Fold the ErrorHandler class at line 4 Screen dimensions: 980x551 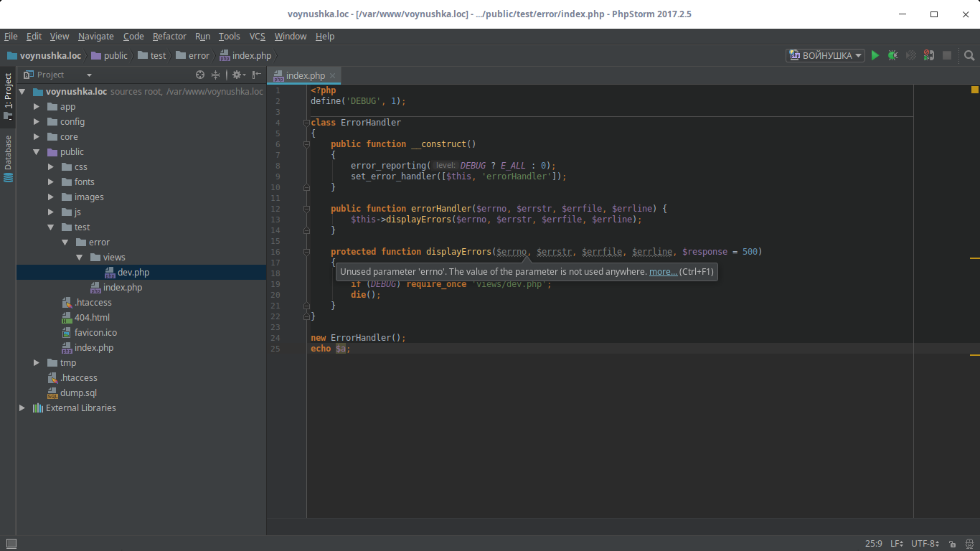306,123
